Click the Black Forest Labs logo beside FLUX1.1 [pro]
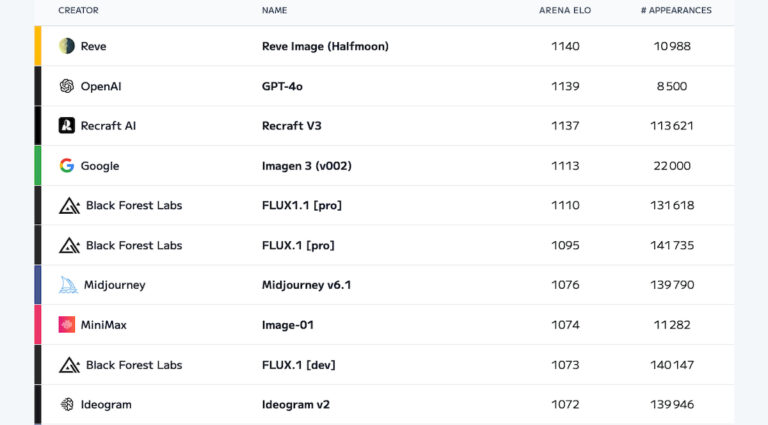 69,206
